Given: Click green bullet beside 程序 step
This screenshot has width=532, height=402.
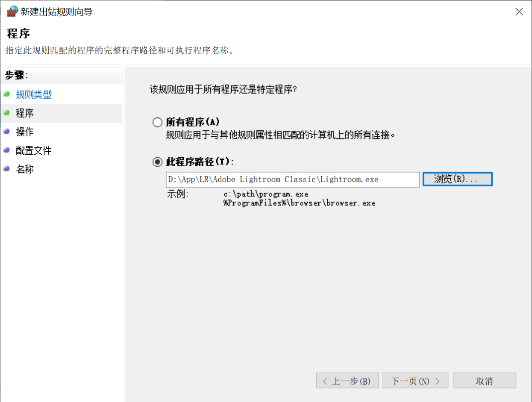Looking at the screenshot, I should pyautogui.click(x=7, y=113).
